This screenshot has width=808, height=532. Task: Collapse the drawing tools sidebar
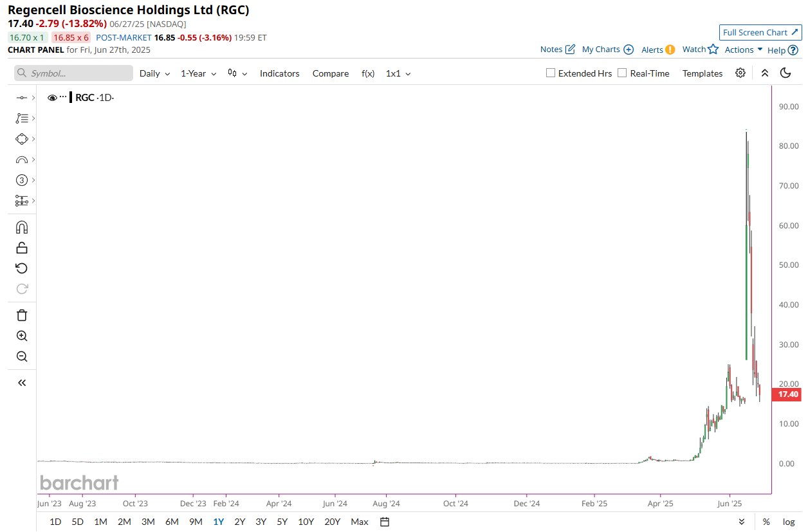[22, 383]
